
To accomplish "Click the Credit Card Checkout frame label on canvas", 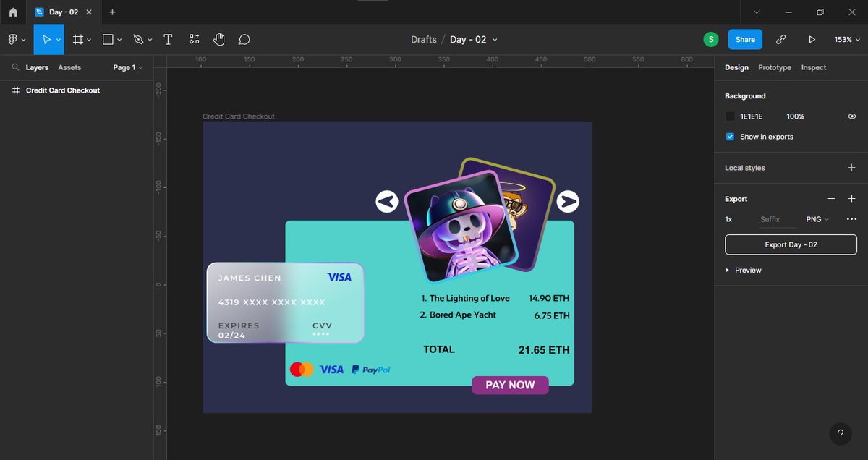I will (239, 116).
